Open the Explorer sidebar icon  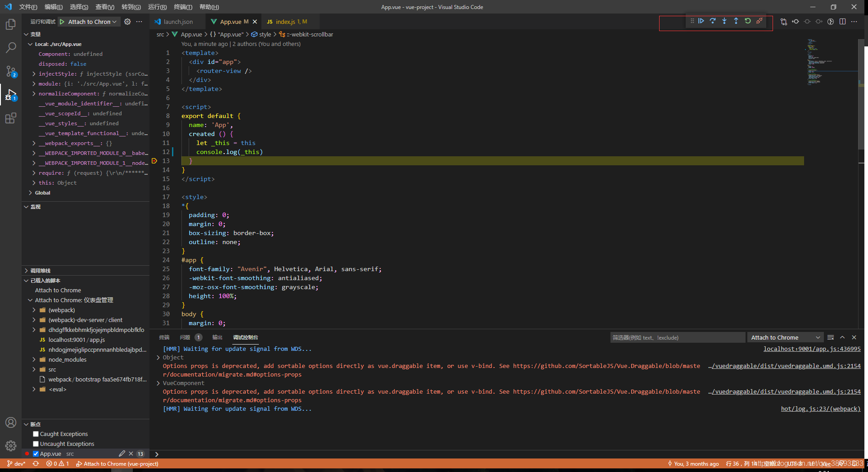point(11,24)
